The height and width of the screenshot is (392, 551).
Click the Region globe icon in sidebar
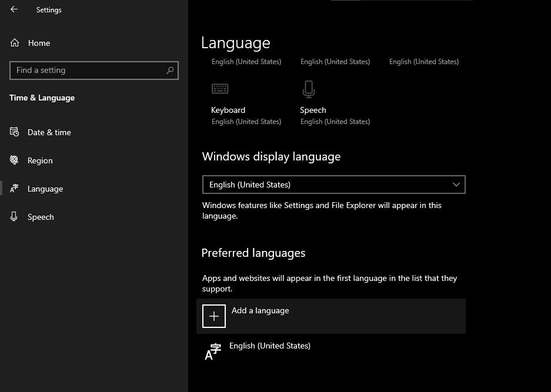click(14, 160)
